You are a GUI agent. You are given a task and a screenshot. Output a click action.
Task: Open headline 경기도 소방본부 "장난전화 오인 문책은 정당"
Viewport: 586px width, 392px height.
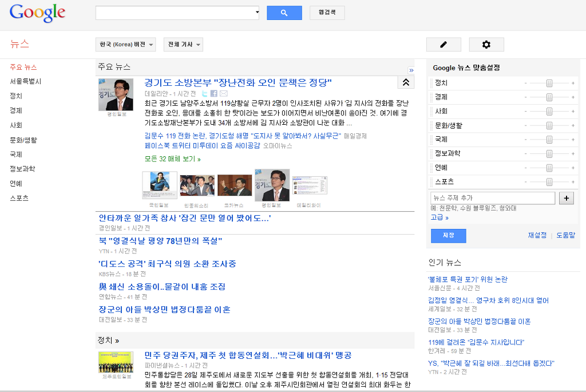pyautogui.click(x=238, y=82)
